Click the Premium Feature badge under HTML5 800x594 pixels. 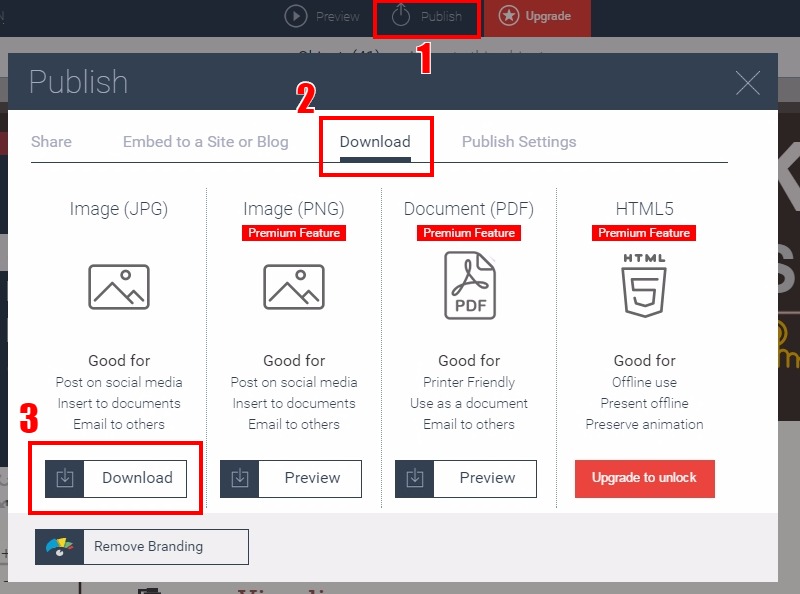point(644,233)
